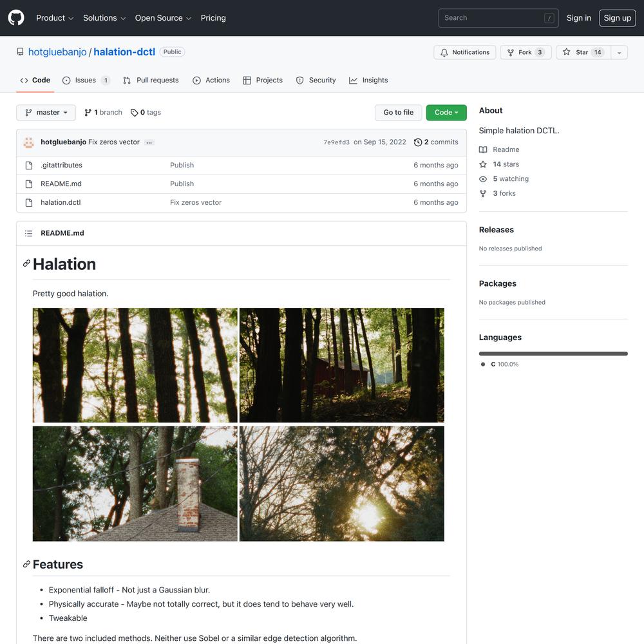Click the file icon beside README.md
644x644 pixels.
click(x=29, y=184)
